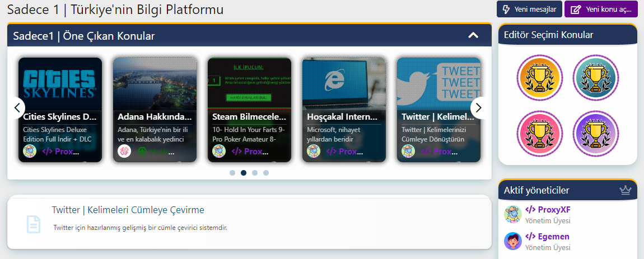The image size is (644, 259).
Task: Select the second carousel pagination dot
Action: pos(244,173)
